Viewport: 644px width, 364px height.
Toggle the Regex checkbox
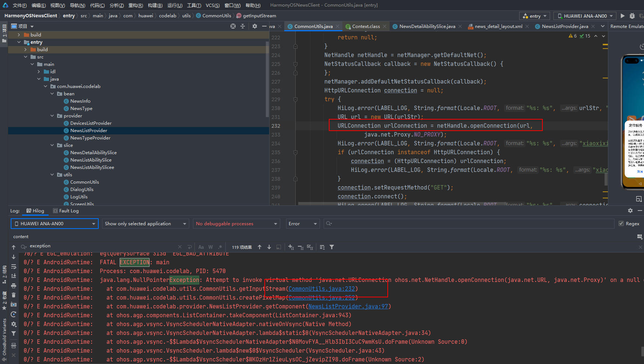click(x=621, y=223)
